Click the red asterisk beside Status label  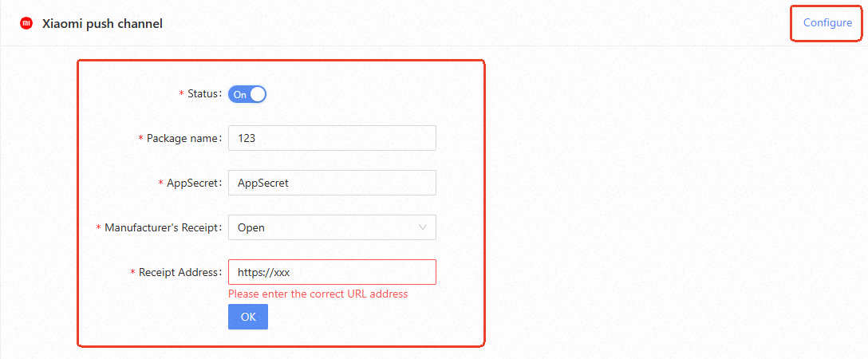click(181, 93)
